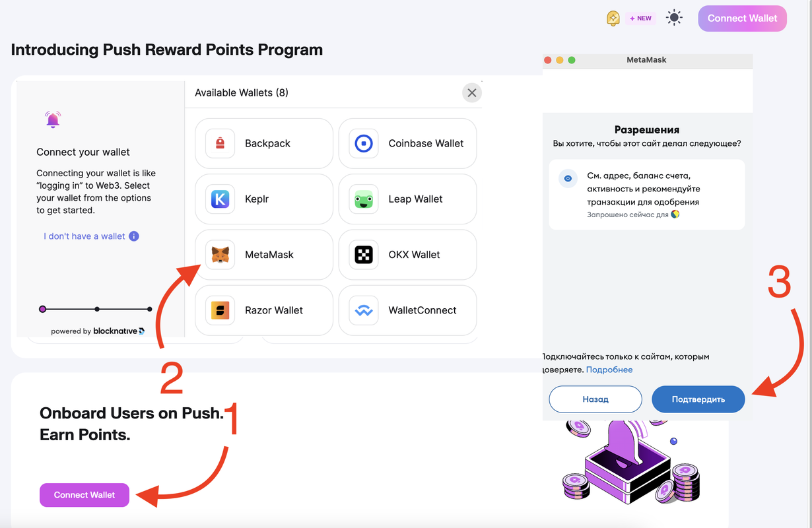Click the 'Connect your wallet' heading
This screenshot has height=528, width=812.
pos(83,152)
